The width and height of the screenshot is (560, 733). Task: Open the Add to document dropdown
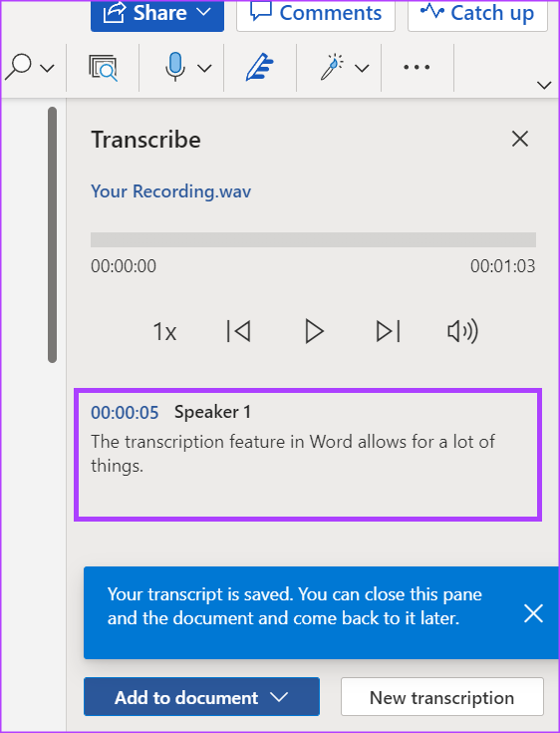pyautogui.click(x=201, y=696)
